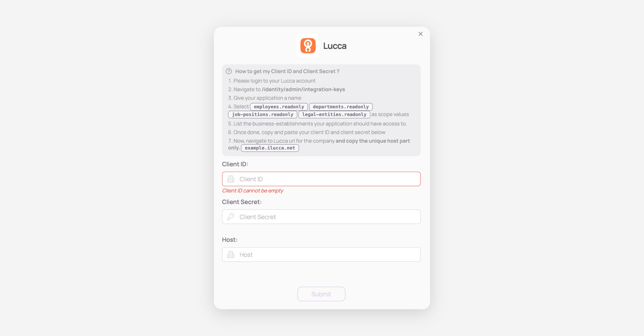Click the Lucca title text

[x=335, y=46]
